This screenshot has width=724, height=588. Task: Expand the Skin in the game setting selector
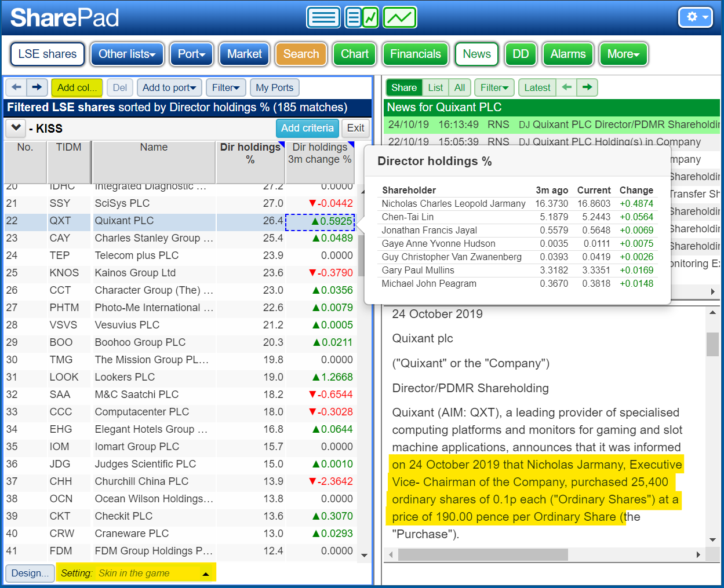click(x=136, y=573)
